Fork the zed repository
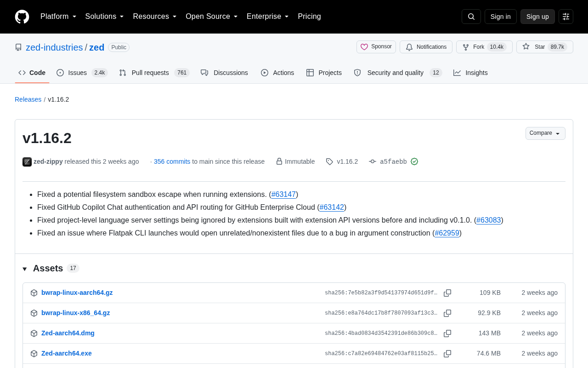The height and width of the screenshot is (368, 588). click(x=484, y=47)
